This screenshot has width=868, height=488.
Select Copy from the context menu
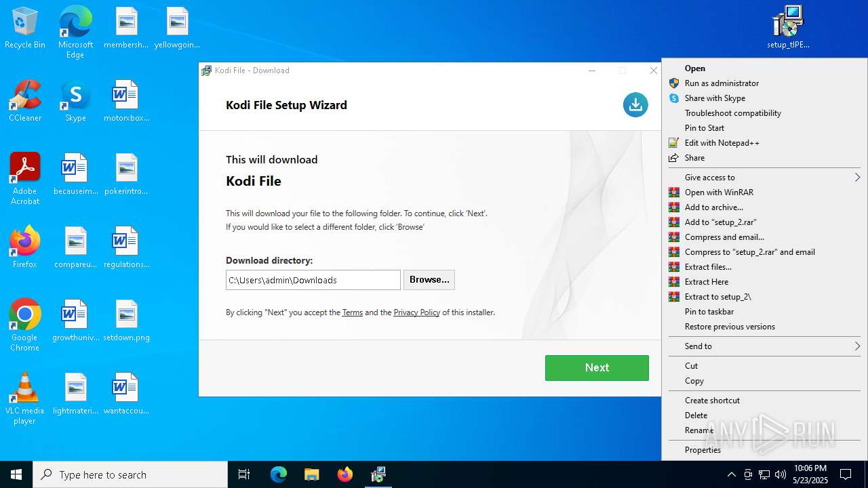(x=764, y=381)
